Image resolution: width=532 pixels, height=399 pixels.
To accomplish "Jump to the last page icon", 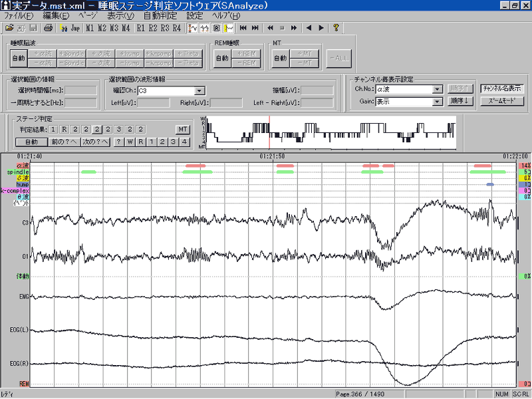I will (255, 28).
